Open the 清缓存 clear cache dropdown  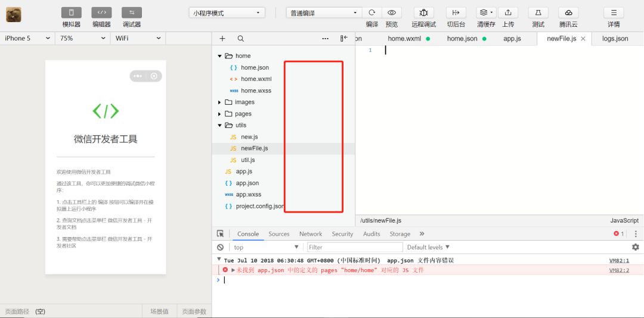tap(487, 13)
